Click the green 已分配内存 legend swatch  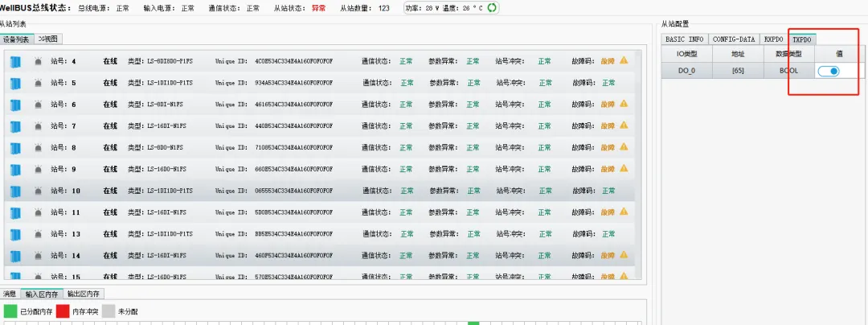click(x=10, y=311)
